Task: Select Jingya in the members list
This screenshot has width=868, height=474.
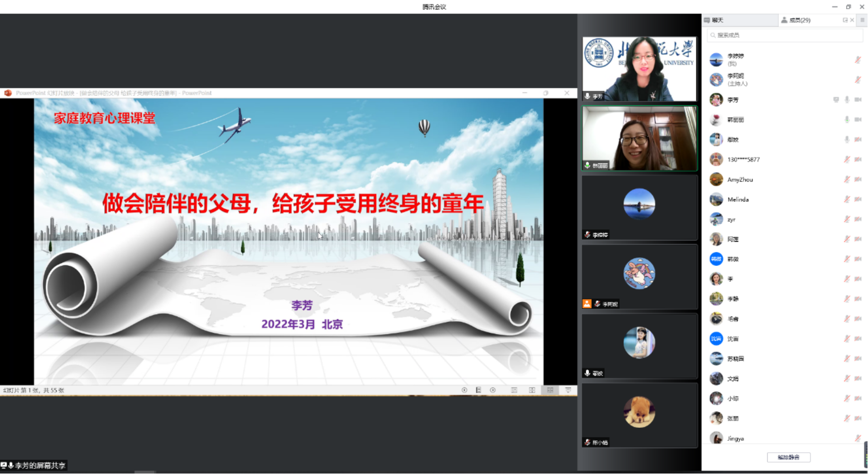Action: [735, 438]
